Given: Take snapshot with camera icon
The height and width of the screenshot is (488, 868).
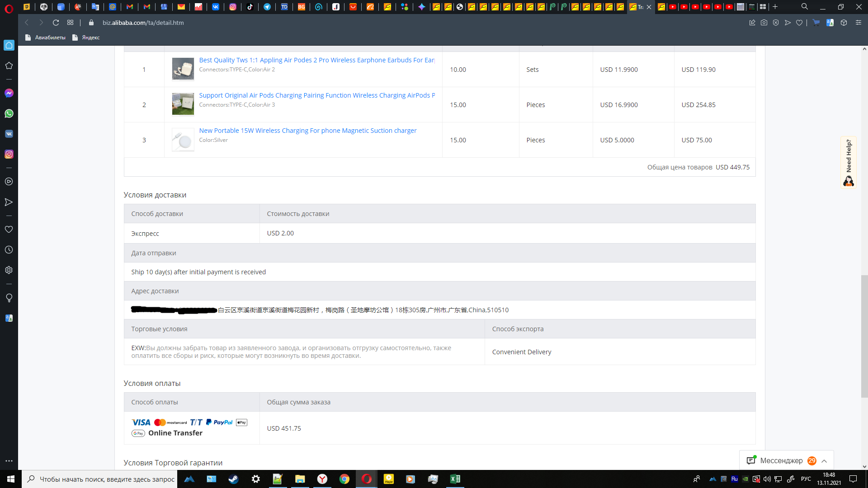Looking at the screenshot, I should click(764, 23).
